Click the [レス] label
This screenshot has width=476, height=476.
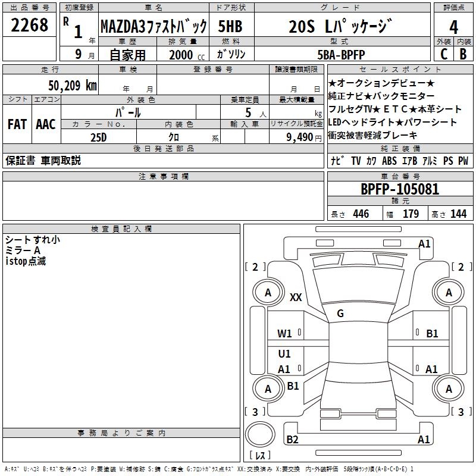260,455
